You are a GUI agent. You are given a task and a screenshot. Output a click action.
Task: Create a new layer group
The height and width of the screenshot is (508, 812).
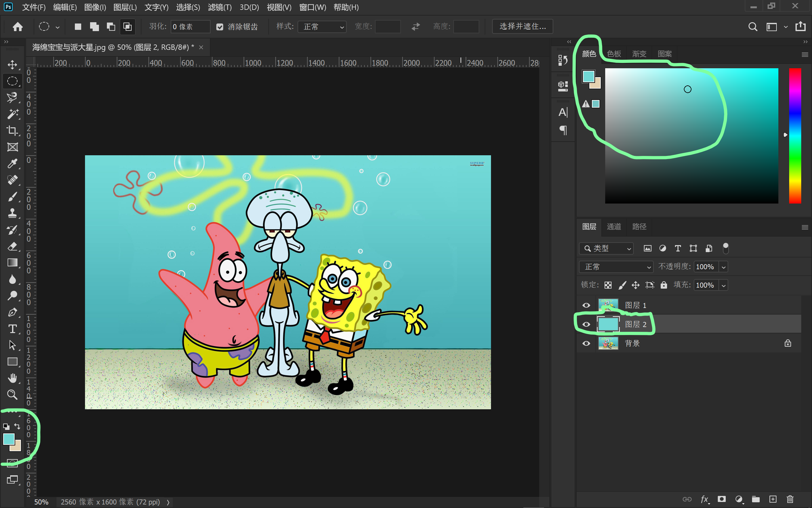(x=756, y=499)
